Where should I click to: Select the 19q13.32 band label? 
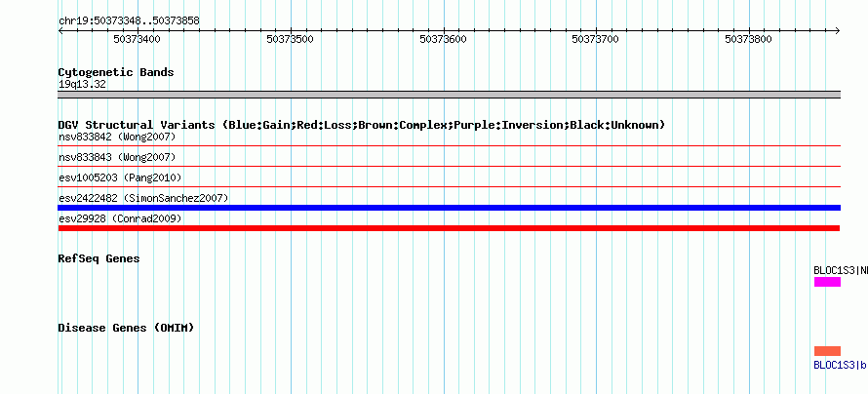82,85
